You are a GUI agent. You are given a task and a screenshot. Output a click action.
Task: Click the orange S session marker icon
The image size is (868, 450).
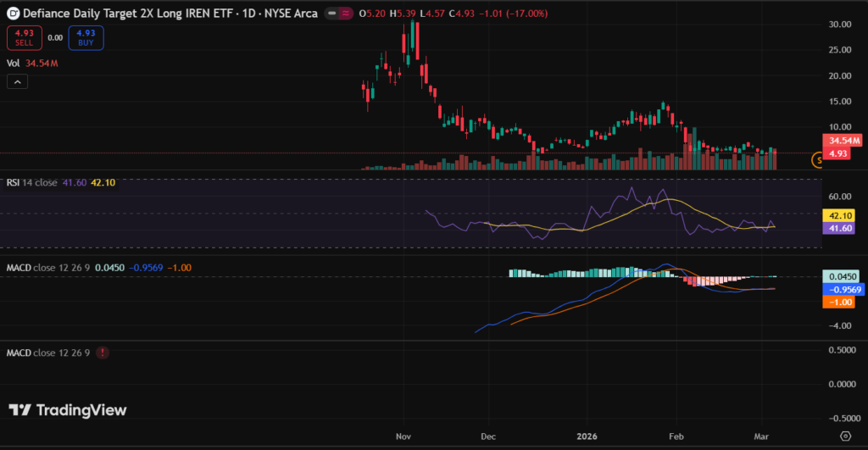[x=818, y=159]
